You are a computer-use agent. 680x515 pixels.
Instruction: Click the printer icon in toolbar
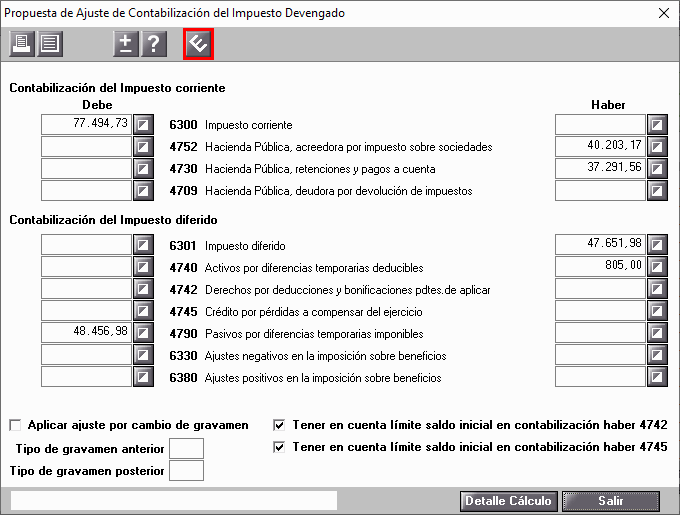22,44
